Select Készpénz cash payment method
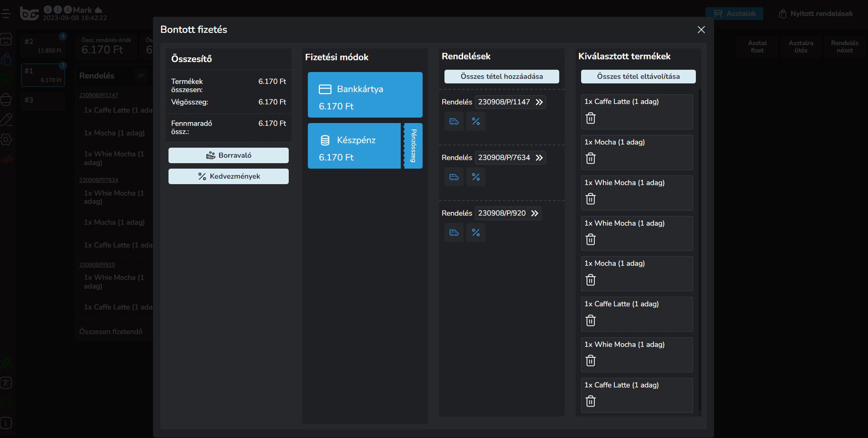This screenshot has width=868, height=438. click(354, 146)
